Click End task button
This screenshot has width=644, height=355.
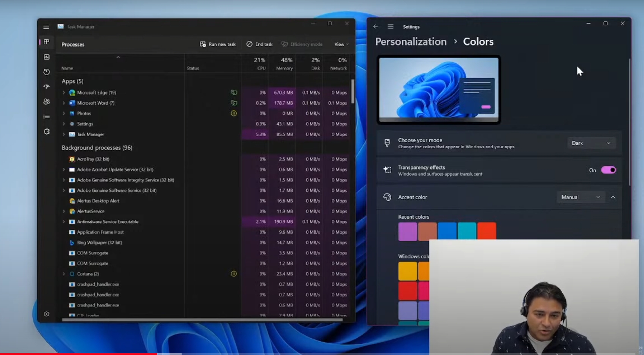pos(259,44)
